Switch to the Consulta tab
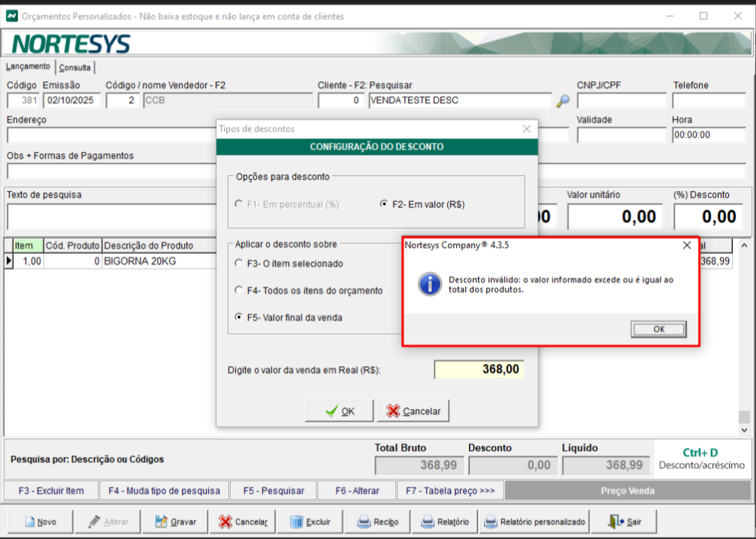Screen dimensions: 756x539 click(75, 68)
